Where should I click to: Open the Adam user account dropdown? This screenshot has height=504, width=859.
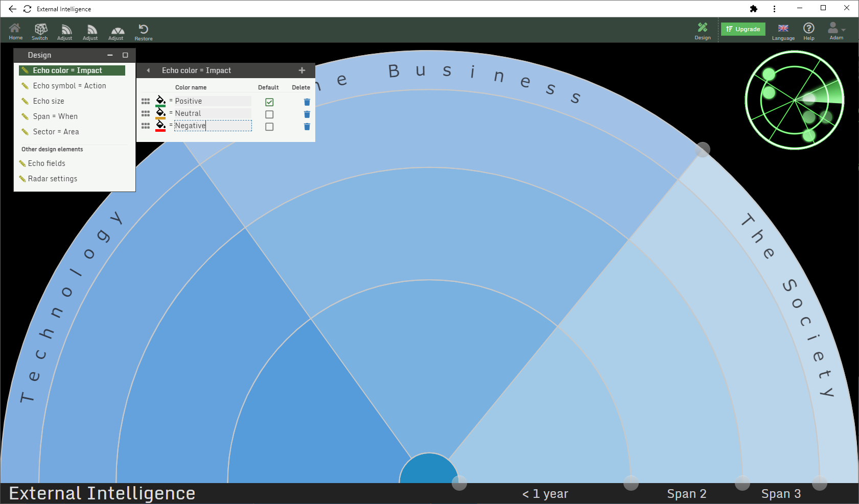[837, 31]
